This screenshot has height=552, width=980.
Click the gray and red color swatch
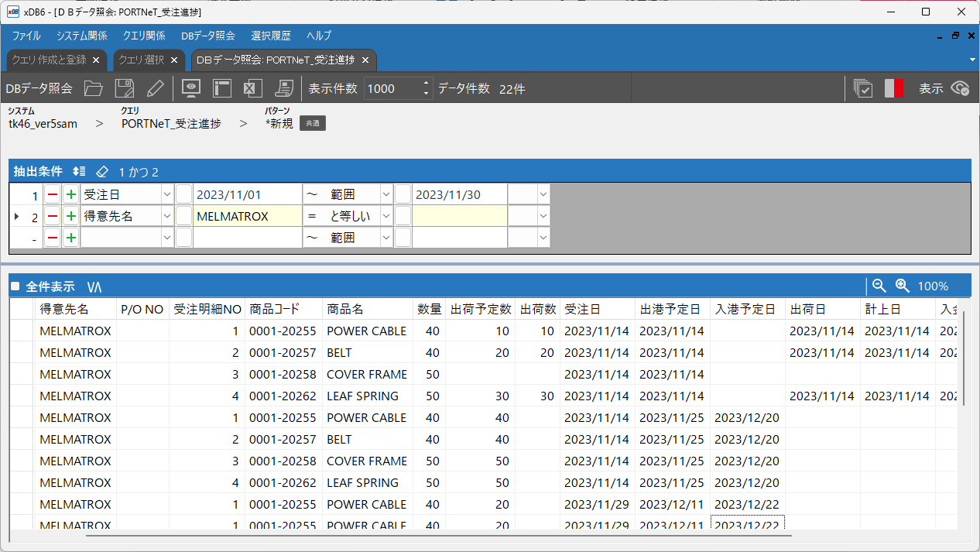click(x=894, y=88)
